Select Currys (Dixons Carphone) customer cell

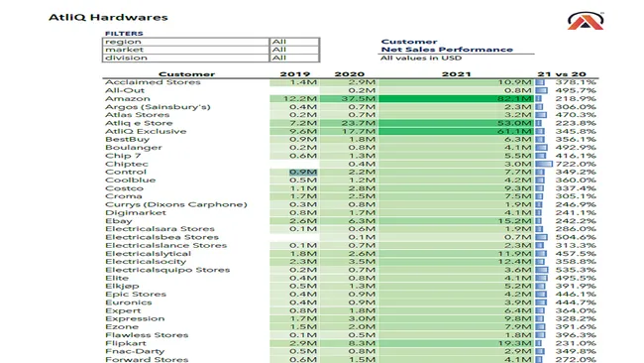176,204
